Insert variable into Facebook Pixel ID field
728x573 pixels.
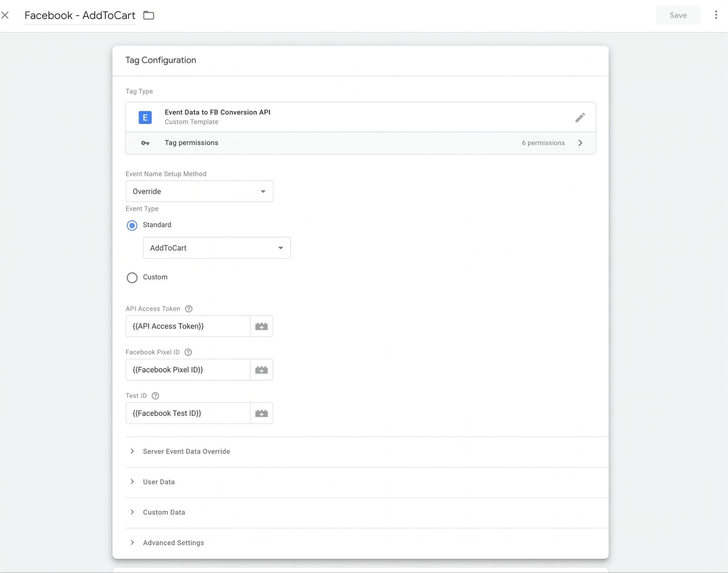[262, 370]
